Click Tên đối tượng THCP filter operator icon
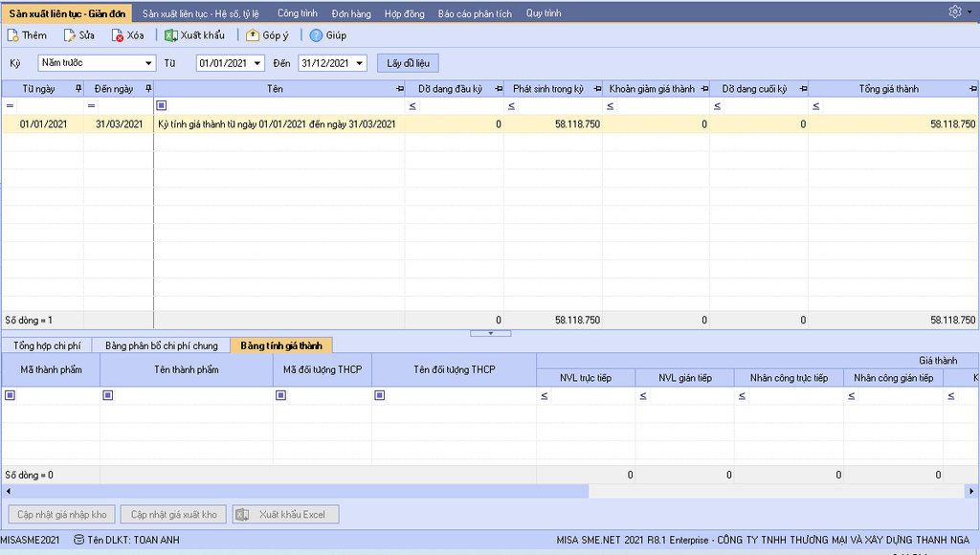Viewport: 980px width, 555px height. click(379, 395)
